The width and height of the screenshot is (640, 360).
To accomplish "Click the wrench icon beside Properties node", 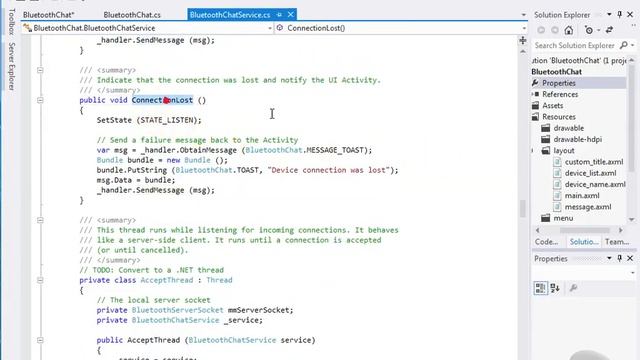I will [x=535, y=83].
